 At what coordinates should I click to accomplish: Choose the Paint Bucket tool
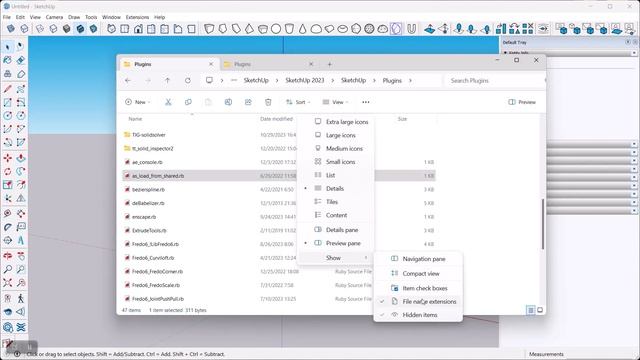(7, 60)
